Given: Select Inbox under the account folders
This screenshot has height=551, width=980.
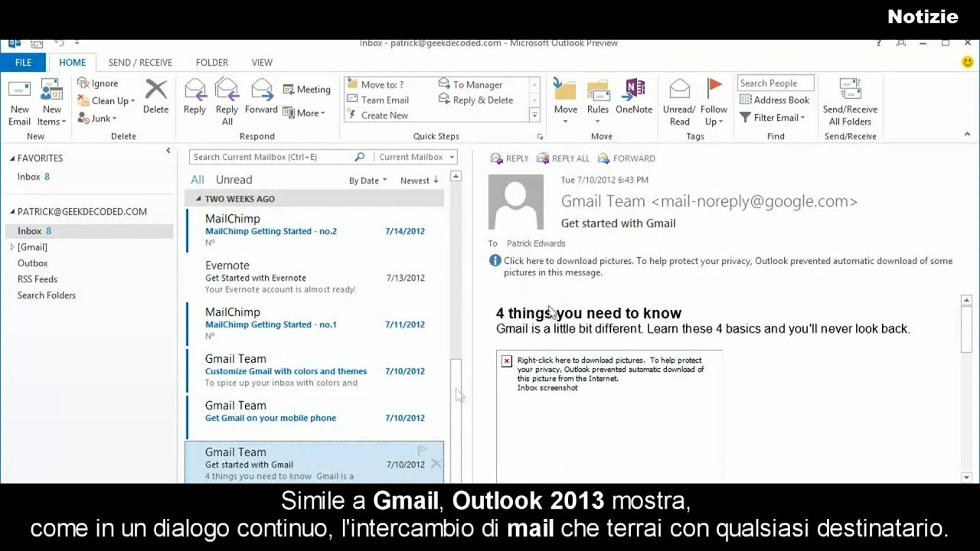Looking at the screenshot, I should click(x=90, y=231).
